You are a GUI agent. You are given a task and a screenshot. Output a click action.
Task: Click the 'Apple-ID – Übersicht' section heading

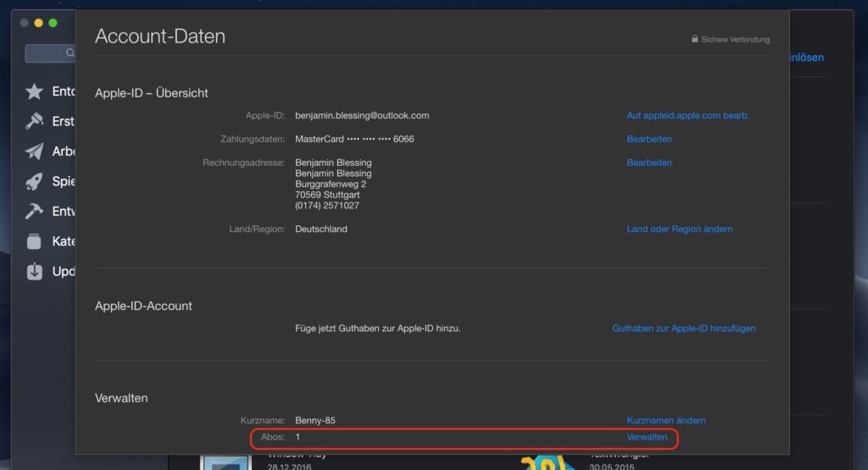pos(151,93)
